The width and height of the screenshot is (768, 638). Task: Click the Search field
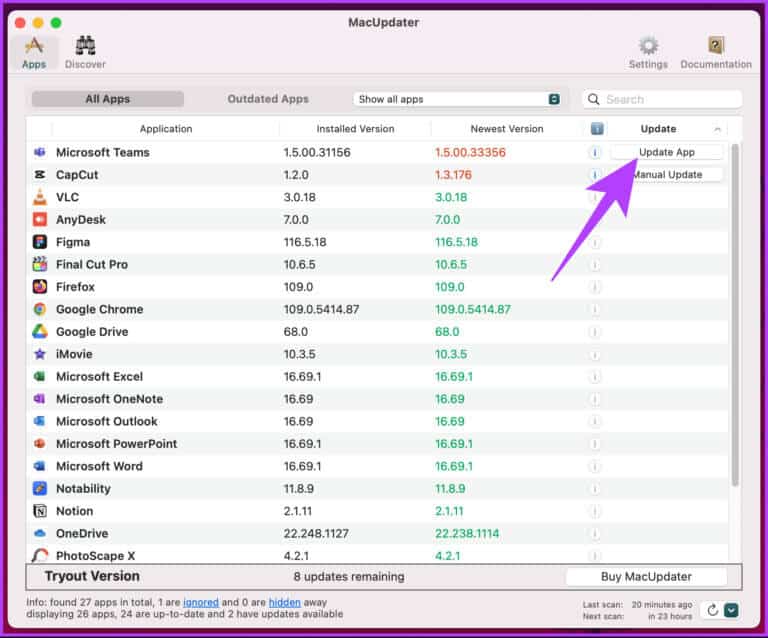click(x=662, y=99)
